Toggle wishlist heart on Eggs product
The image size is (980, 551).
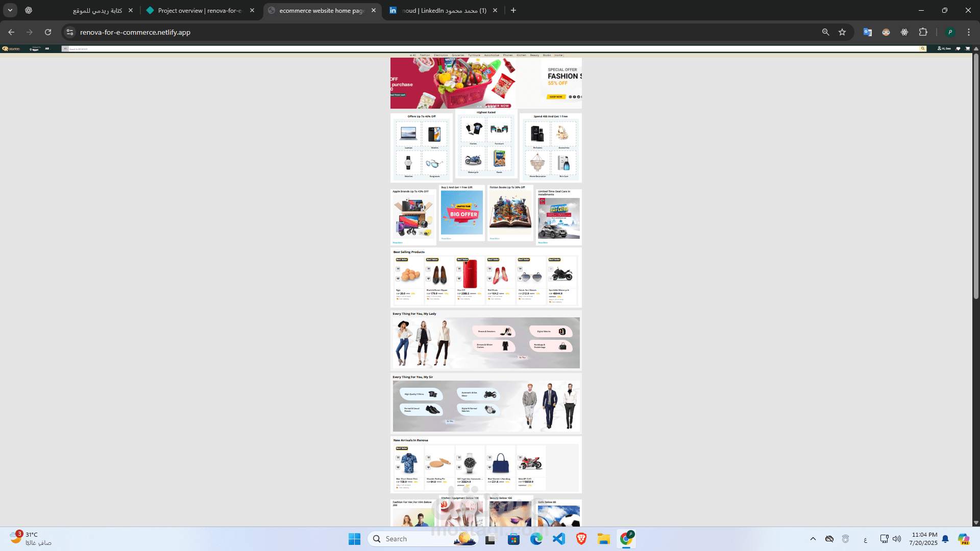[x=398, y=279]
